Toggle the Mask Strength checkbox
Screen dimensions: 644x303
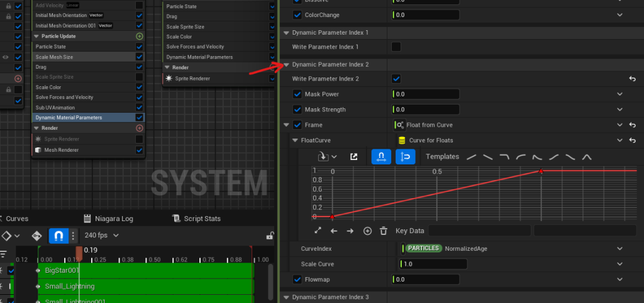297,110
